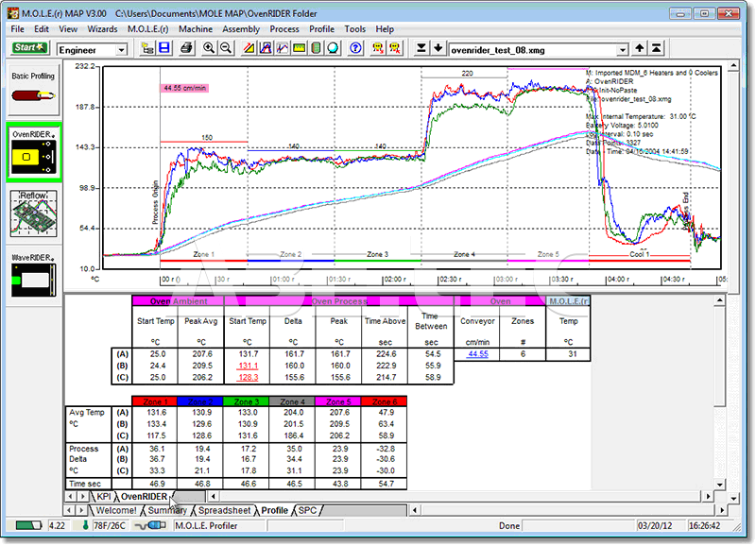Click the second yellow M.O.L.E. character icon

395,48
